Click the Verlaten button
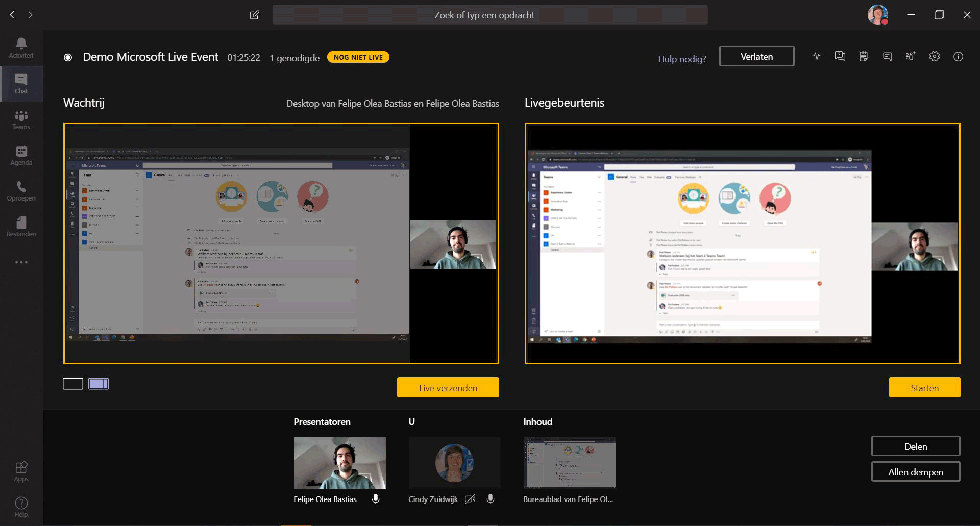Screen dimensions: 980x526 click(x=756, y=56)
